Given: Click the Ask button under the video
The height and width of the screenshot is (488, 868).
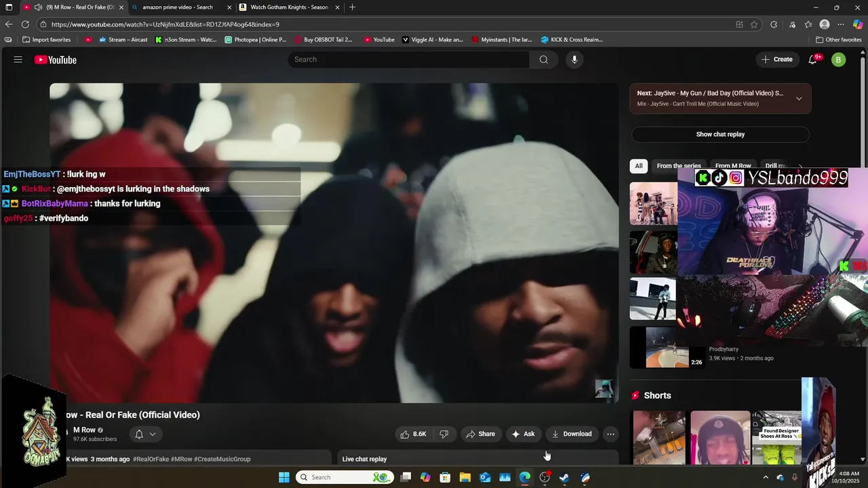Looking at the screenshot, I should 523,434.
